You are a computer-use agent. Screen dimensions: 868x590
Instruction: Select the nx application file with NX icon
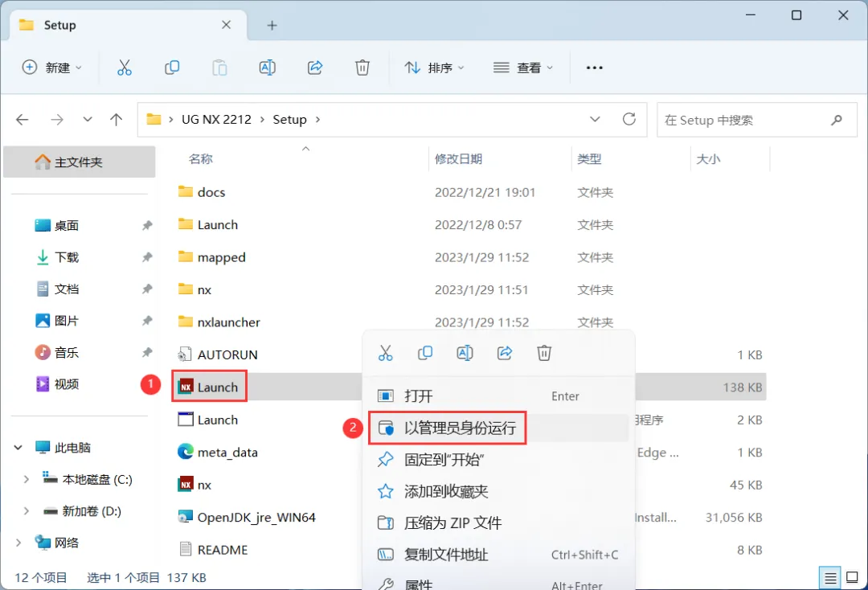(x=194, y=485)
